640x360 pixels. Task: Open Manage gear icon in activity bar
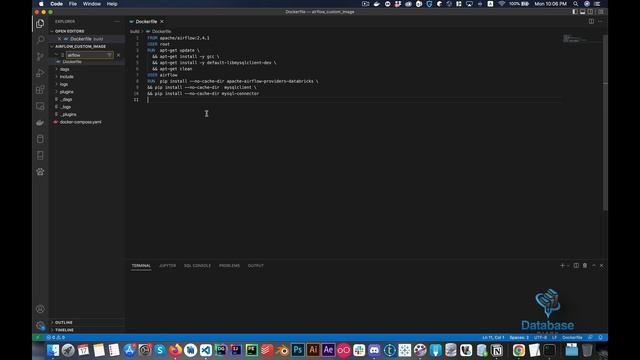[40, 325]
